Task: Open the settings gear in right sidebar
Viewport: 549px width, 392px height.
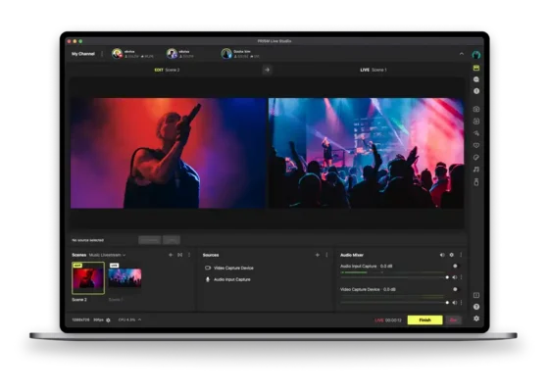Action: 476,318
